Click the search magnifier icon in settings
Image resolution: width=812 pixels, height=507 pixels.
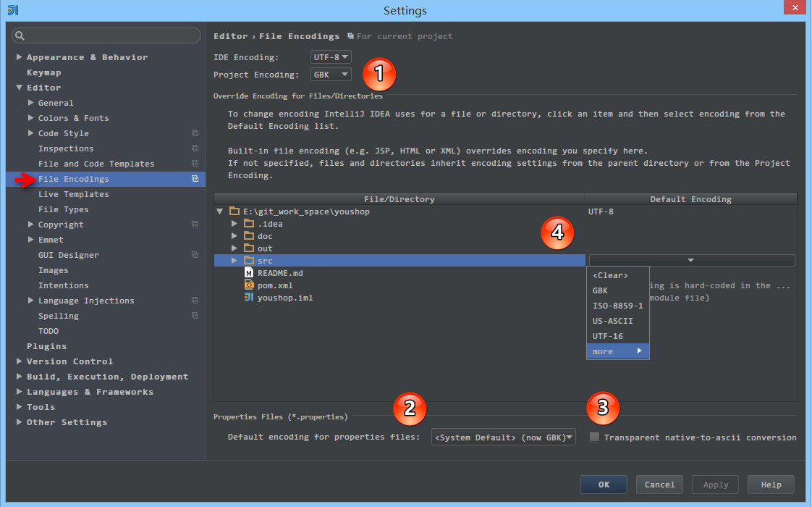click(20, 35)
